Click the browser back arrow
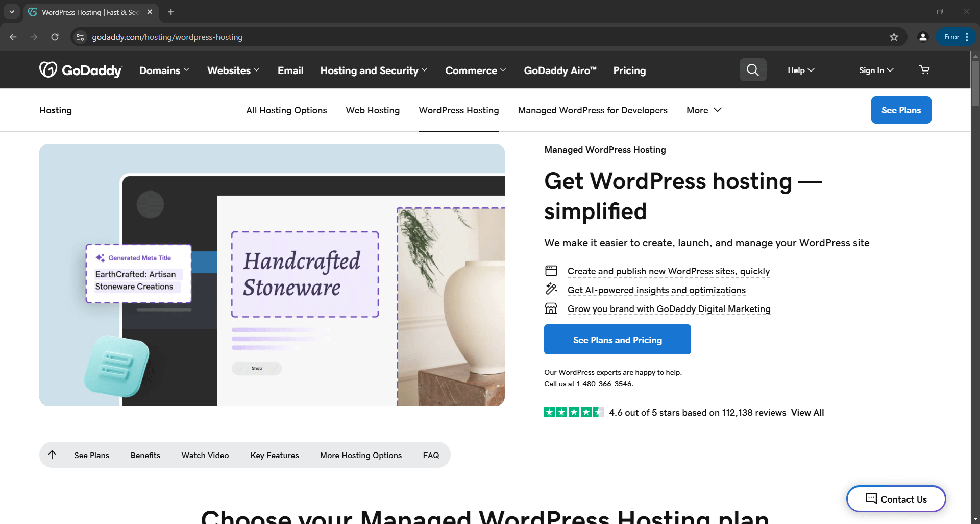 13,37
